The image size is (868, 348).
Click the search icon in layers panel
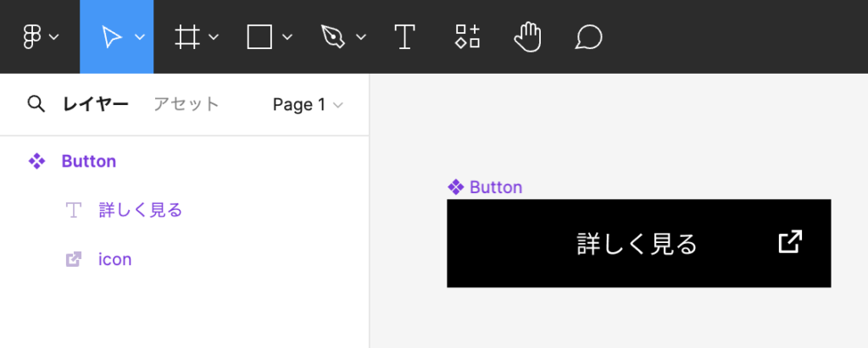(36, 104)
